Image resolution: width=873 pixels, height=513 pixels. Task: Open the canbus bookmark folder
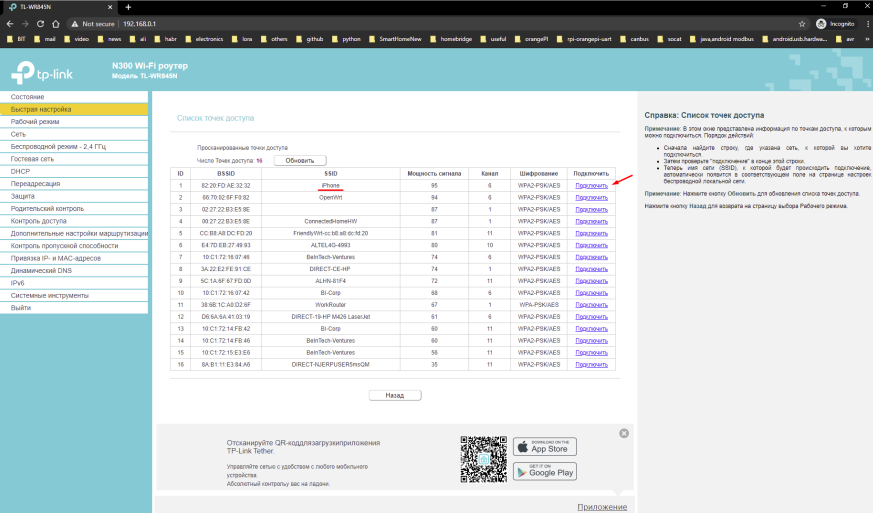635,39
